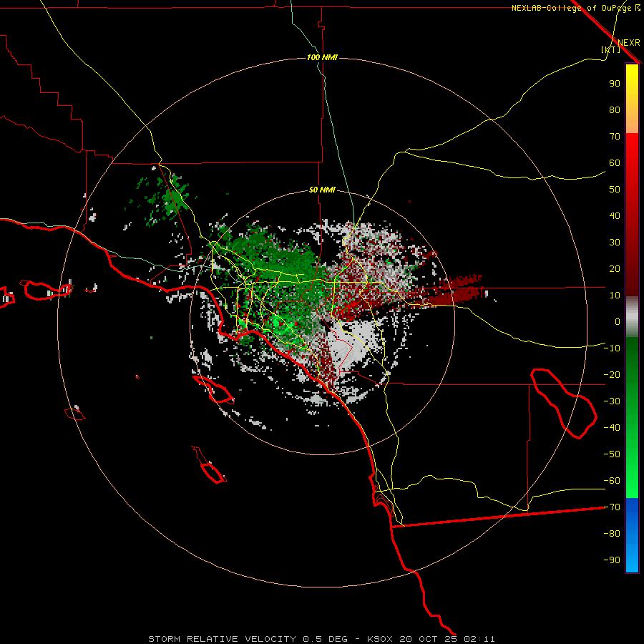Screen dimensions: 644x644
Task: Click the -70 value on velocity scale
Action: (612, 507)
